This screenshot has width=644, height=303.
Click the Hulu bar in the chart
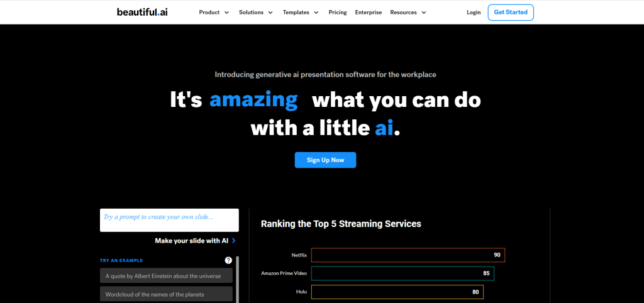[397, 292]
